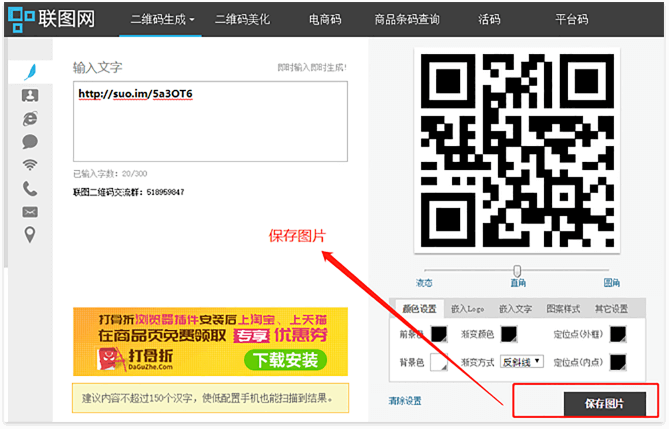Click the 保存图片 button
669x429 pixels.
pyautogui.click(x=605, y=404)
